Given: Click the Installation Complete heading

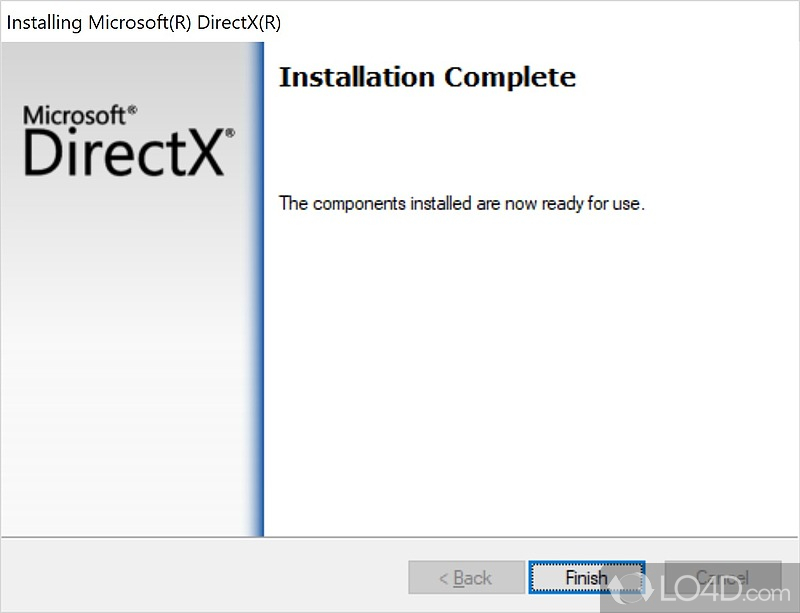Looking at the screenshot, I should [x=428, y=77].
